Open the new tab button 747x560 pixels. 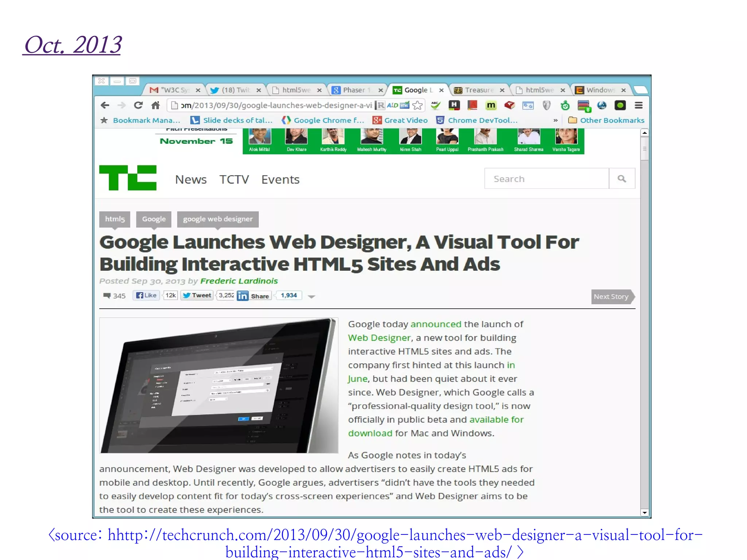[640, 90]
